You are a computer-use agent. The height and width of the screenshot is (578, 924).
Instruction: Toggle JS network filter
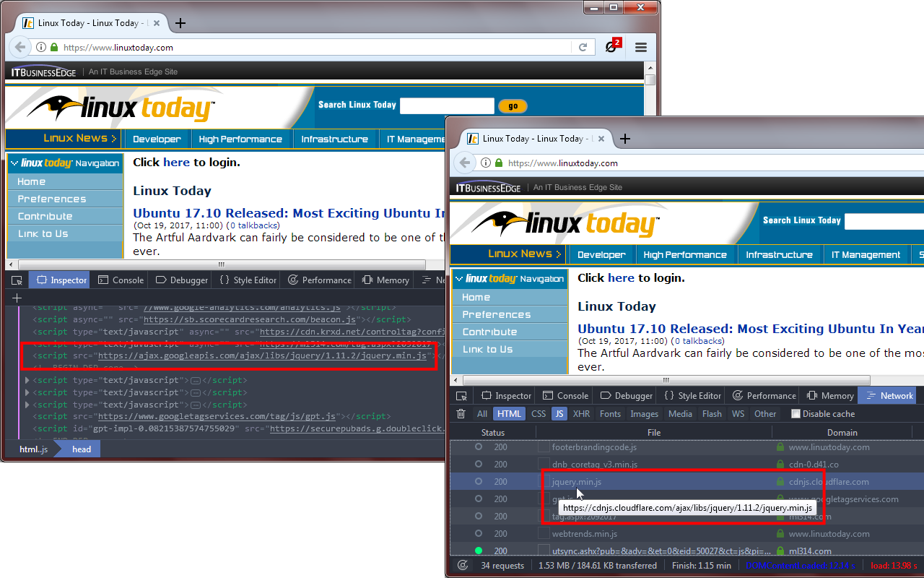[x=559, y=414]
